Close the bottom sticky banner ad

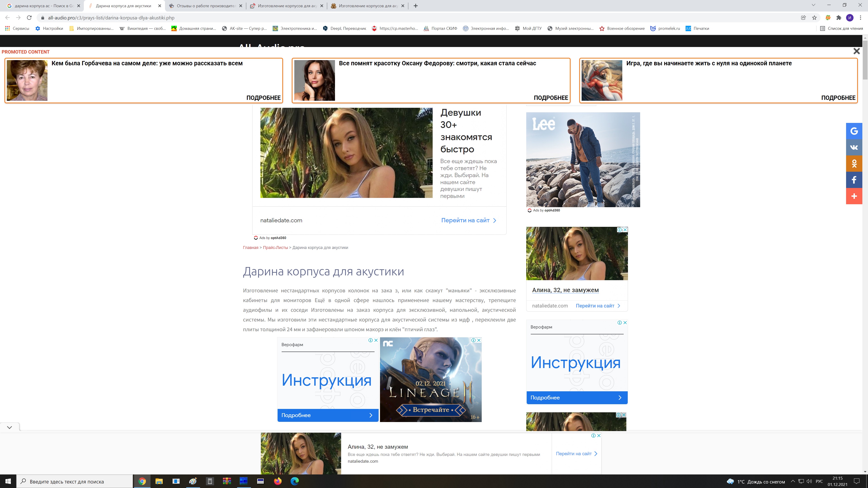click(x=599, y=435)
